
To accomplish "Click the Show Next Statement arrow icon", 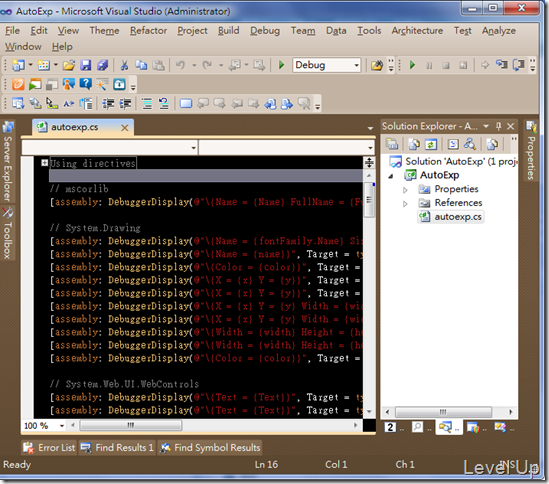I will tap(485, 65).
